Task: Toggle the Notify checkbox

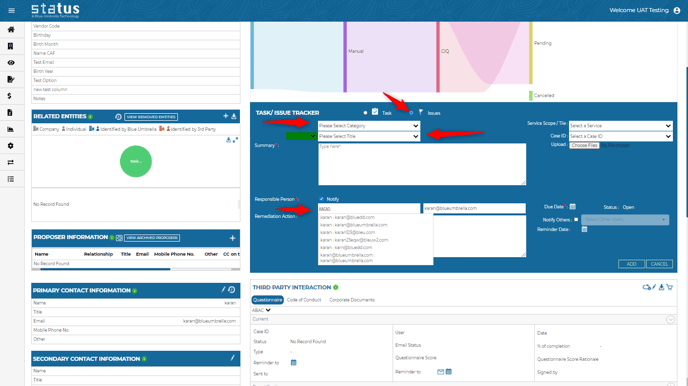Action: pyautogui.click(x=322, y=199)
